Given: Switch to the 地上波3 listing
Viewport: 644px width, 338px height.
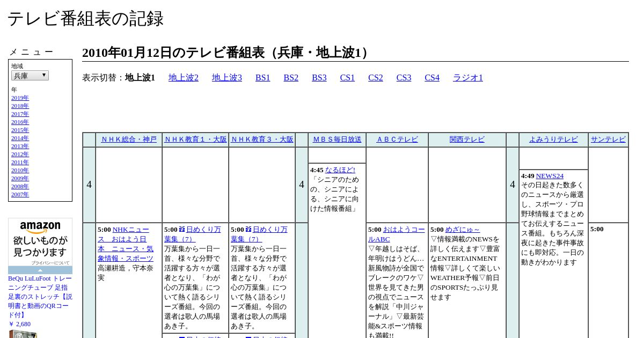Looking at the screenshot, I should click(x=227, y=78).
